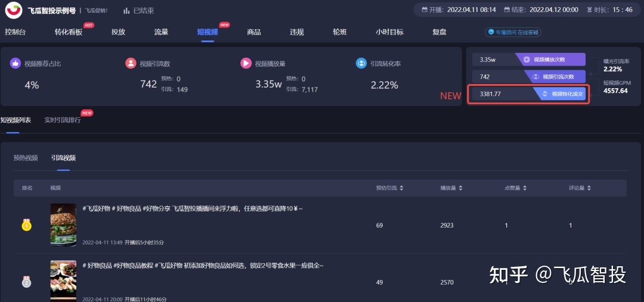The width and height of the screenshot is (644, 302).
Task: Switch to 实时引流排行 sub-tab
Action: [63, 120]
